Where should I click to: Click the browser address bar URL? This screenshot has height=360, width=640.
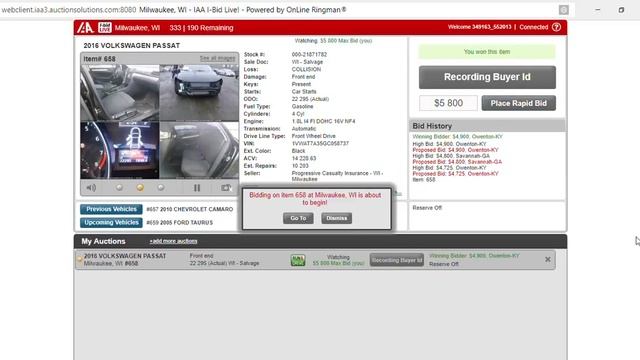[69, 10]
